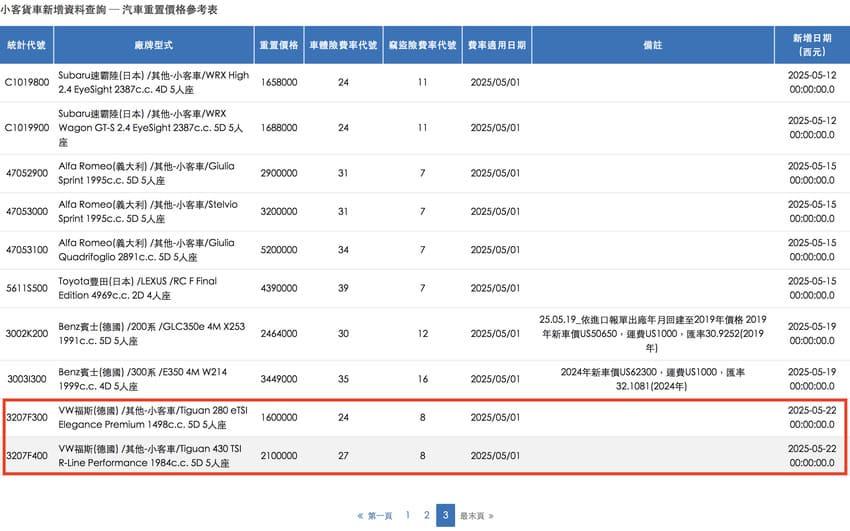Click Alfa Romeo Giulia Sprint model text
This screenshot has height=531, width=850.
pos(146,173)
